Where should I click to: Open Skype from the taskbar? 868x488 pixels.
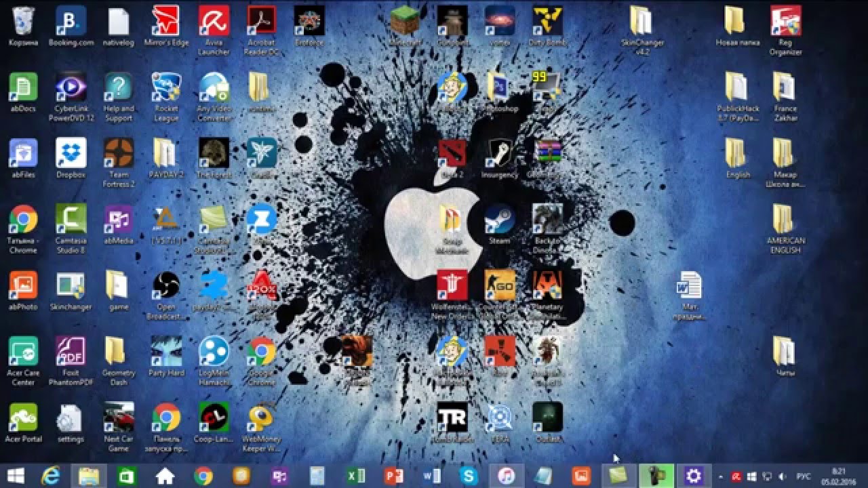click(x=469, y=476)
